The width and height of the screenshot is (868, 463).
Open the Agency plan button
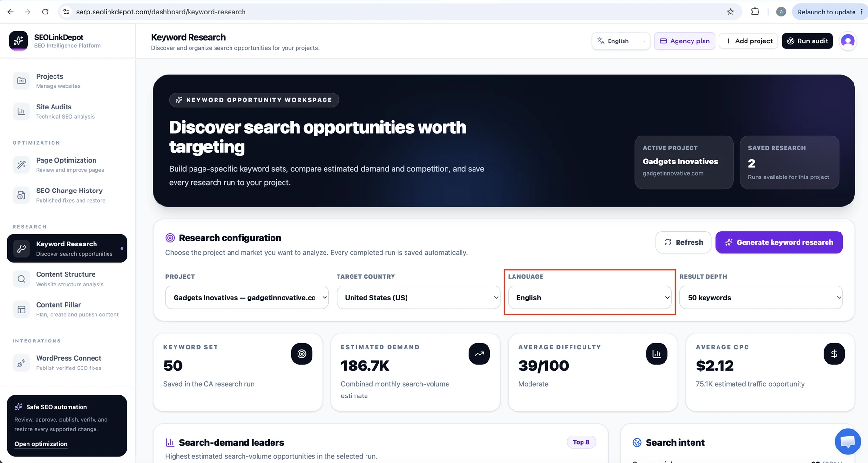685,41
